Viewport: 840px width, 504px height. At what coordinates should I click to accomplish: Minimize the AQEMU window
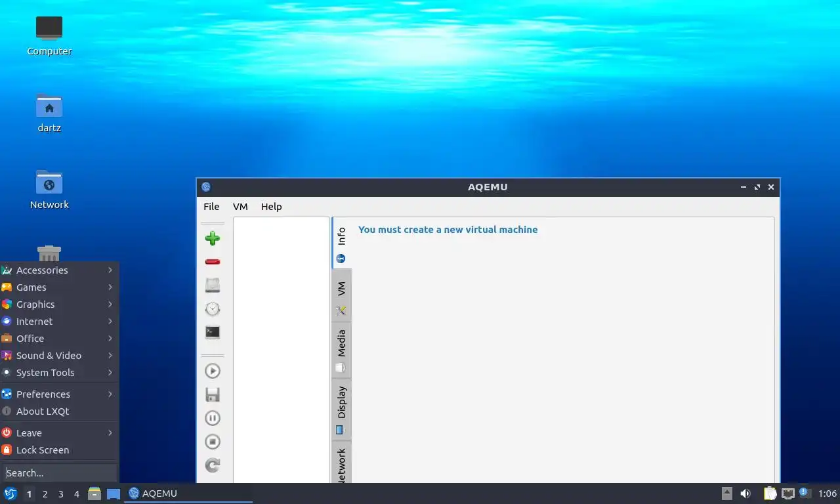pos(744,187)
